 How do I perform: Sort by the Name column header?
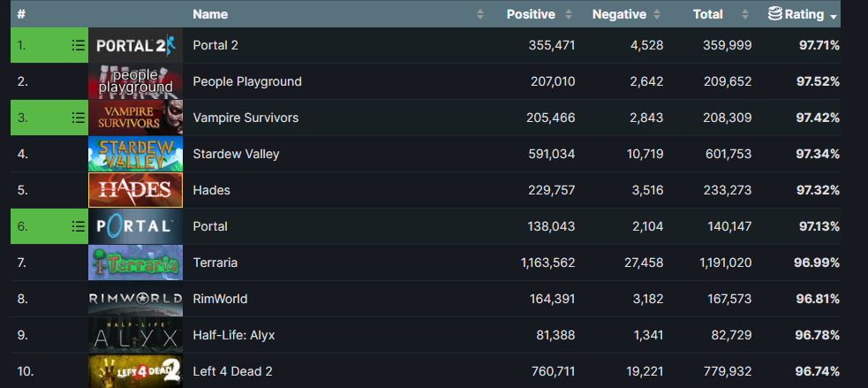210,14
